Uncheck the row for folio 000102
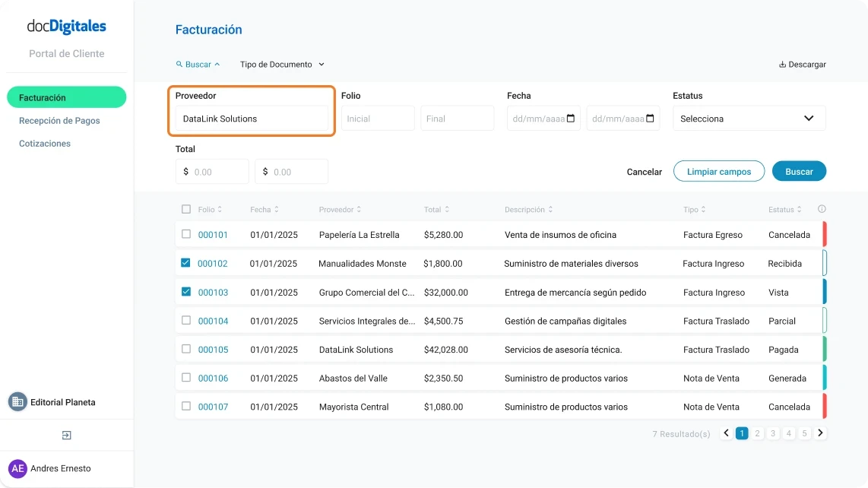 point(186,263)
